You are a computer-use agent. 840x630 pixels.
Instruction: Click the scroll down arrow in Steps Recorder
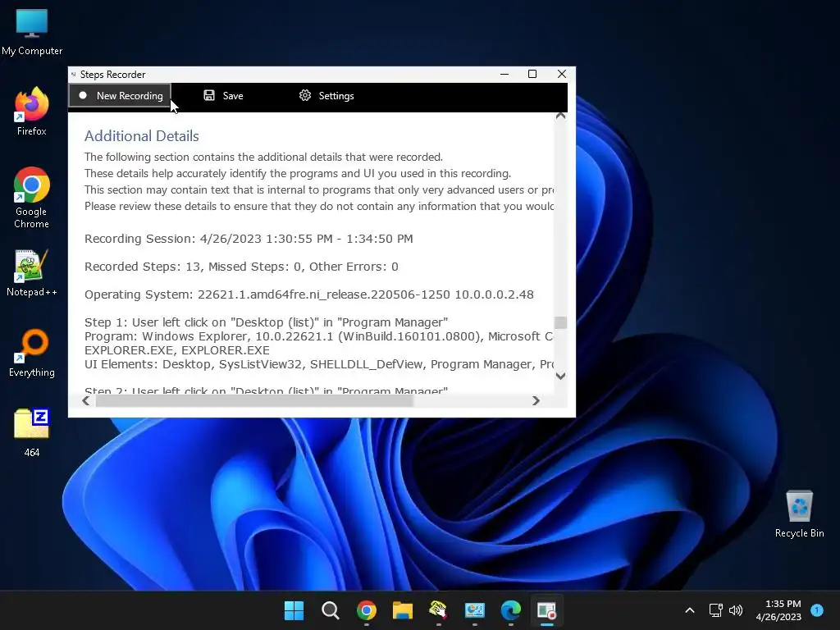click(x=560, y=376)
